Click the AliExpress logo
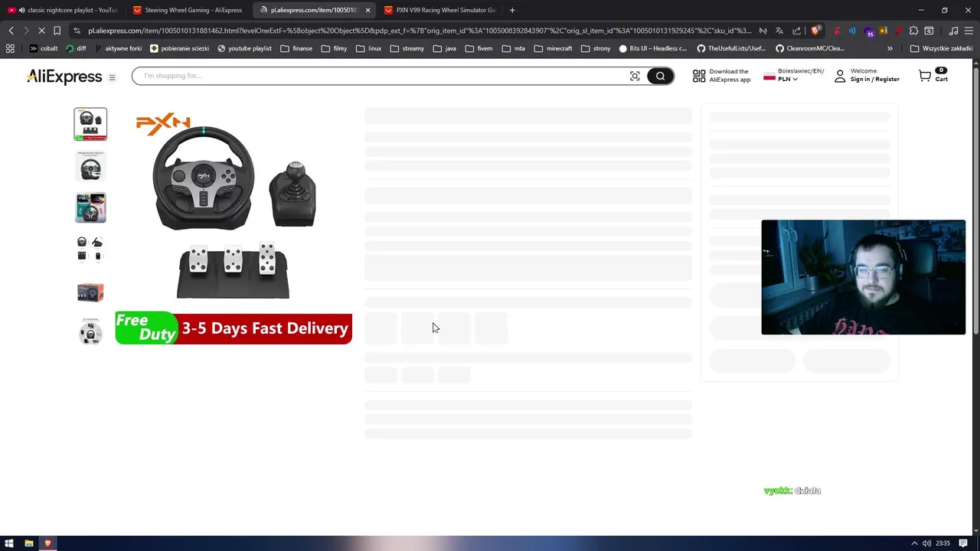 64,77
